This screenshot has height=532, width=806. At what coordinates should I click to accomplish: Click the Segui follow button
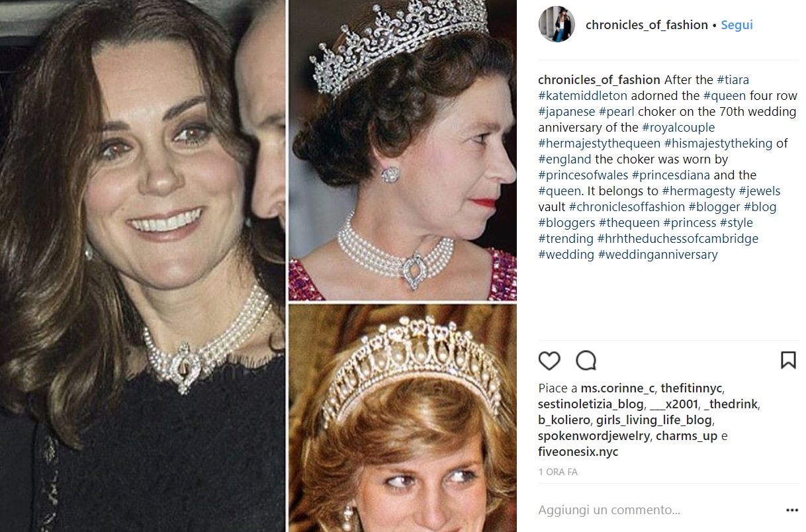coord(737,25)
